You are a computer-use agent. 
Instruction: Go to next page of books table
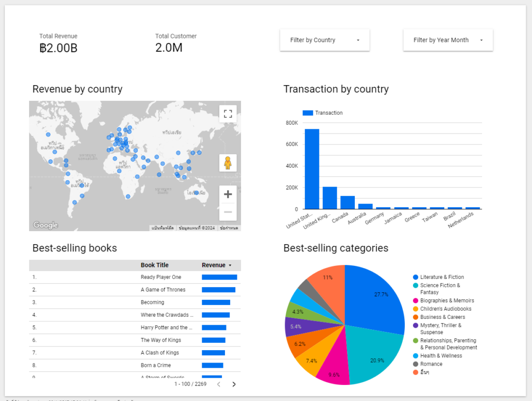234,384
